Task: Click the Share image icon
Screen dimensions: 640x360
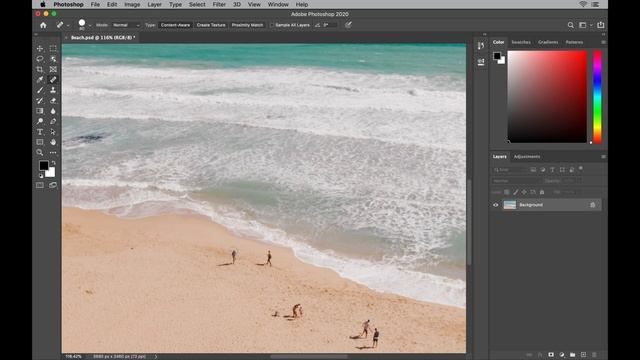Action: (x=600, y=25)
